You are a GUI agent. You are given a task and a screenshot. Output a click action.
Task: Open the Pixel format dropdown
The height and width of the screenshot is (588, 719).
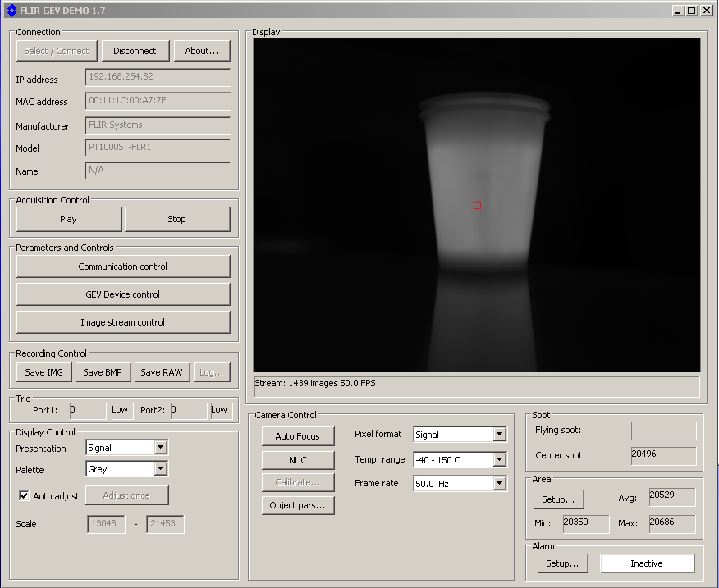pos(499,435)
